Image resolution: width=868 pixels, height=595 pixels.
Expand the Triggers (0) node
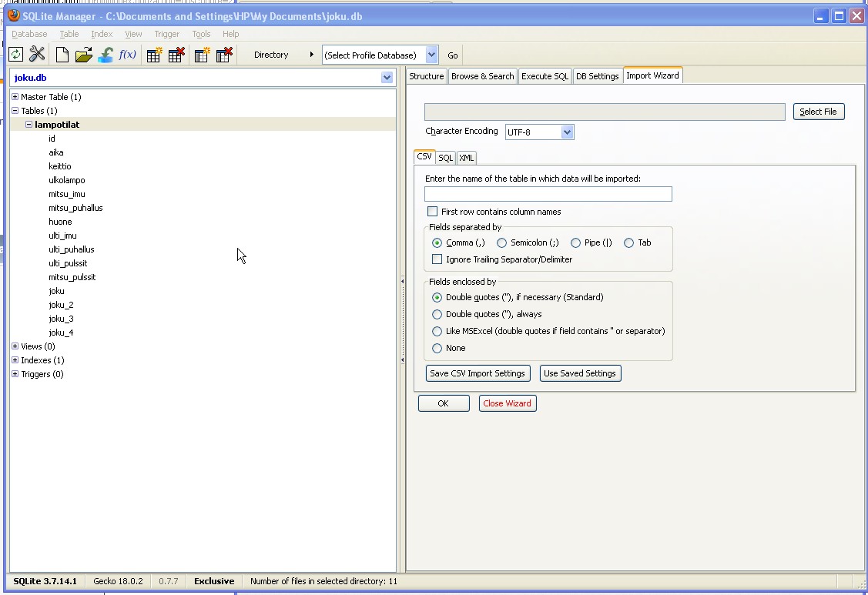click(x=15, y=374)
